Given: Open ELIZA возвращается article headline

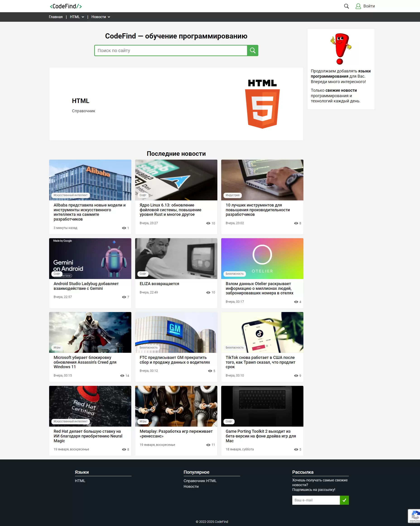Looking at the screenshot, I should point(159,284).
